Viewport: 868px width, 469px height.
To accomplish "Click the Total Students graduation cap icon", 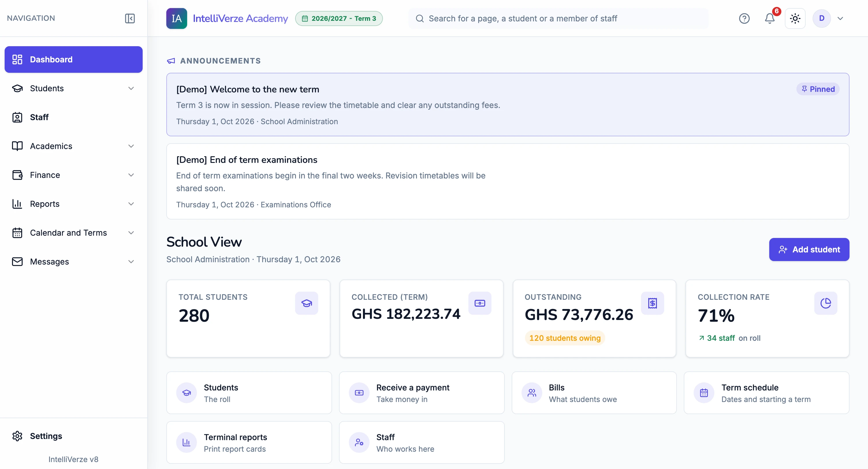I will click(306, 303).
